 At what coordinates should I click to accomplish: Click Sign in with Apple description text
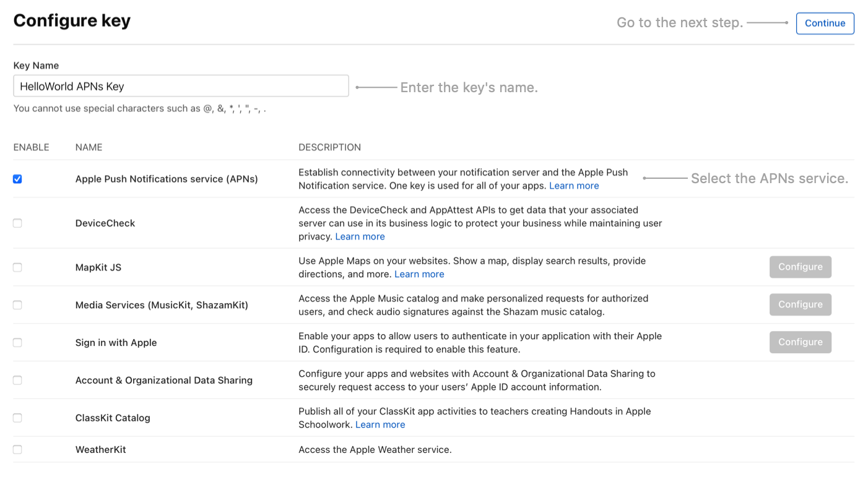480,343
